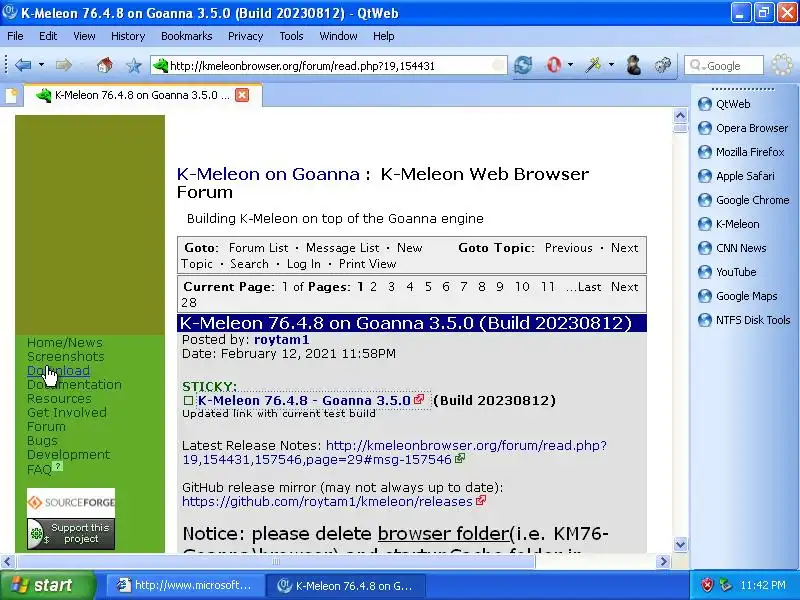
Task: Click the system tray clock 11:42 PM
Action: point(763,585)
